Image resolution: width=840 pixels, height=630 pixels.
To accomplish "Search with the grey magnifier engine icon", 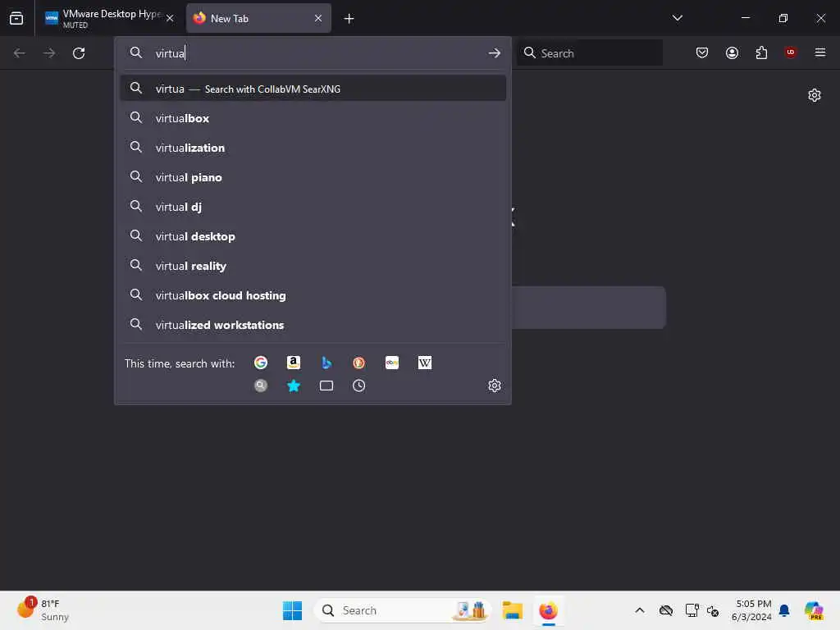I will click(260, 386).
